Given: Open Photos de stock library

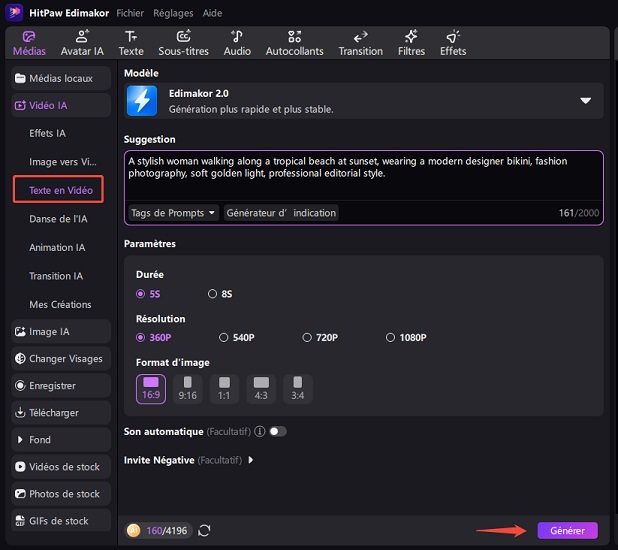Looking at the screenshot, I should point(61,494).
